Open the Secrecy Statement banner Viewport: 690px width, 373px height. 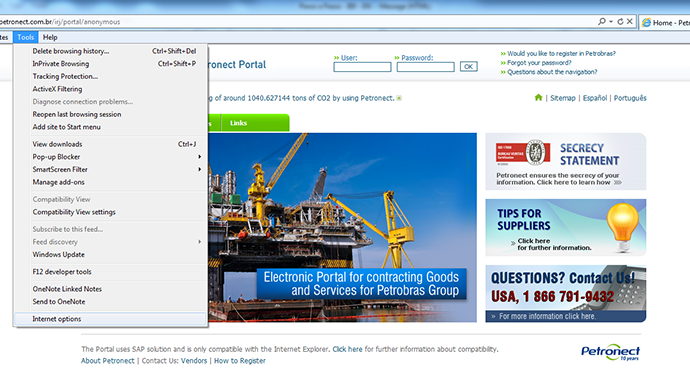[565, 162]
